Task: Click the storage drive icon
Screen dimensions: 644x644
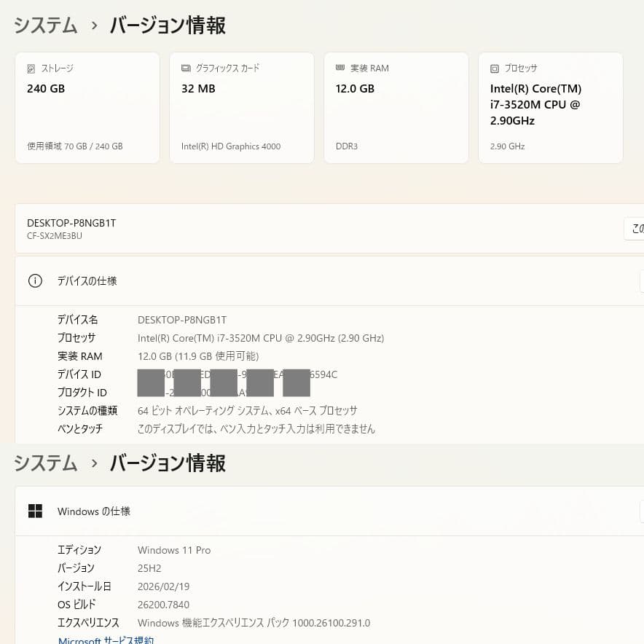Action: tap(31, 68)
